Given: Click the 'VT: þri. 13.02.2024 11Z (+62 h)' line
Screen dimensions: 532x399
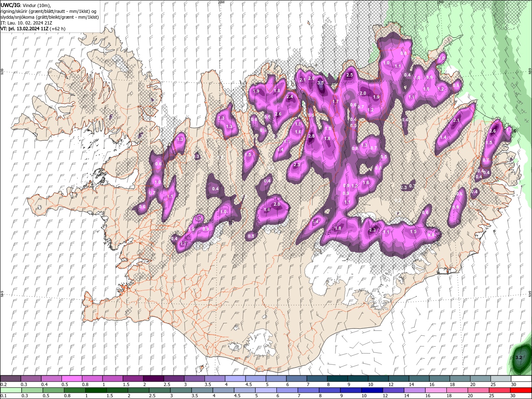Looking at the screenshot, I should [x=33, y=29].
